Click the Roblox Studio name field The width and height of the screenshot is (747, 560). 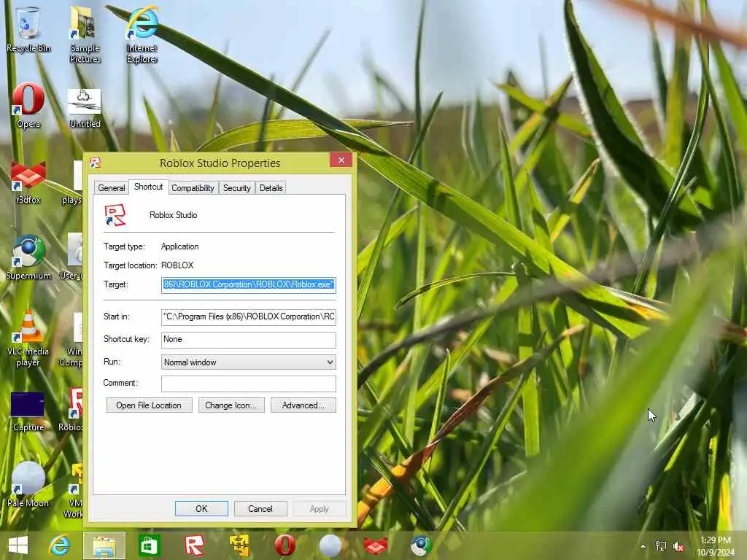coord(173,215)
